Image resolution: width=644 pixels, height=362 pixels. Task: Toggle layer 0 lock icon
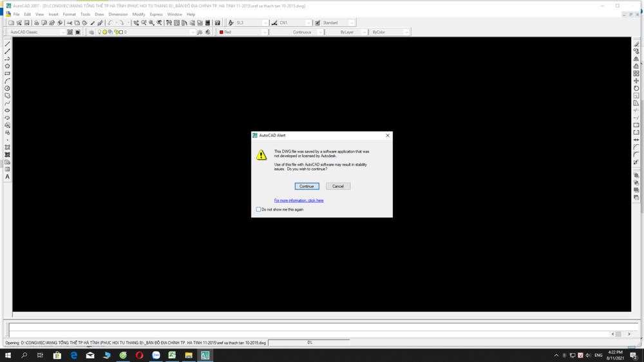(116, 32)
